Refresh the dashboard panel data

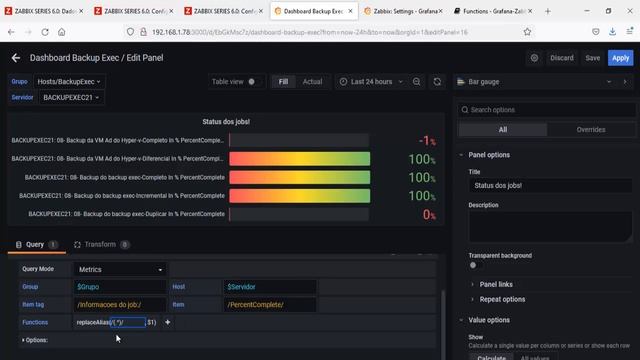click(437, 82)
